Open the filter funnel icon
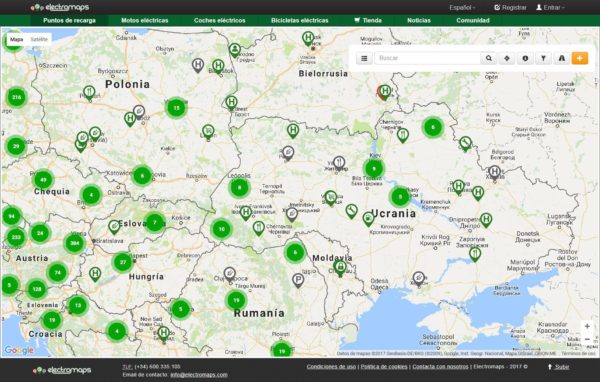Viewport: 600px width, 382px height. (543, 58)
